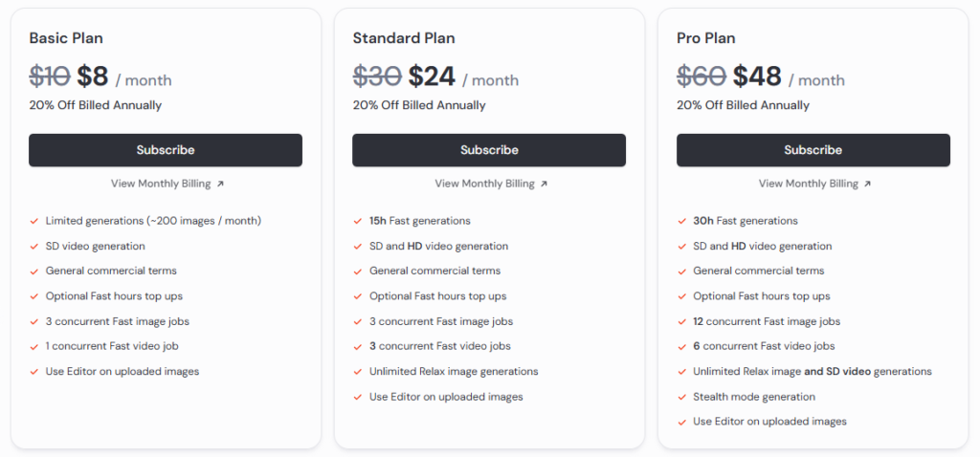
Task: Click the Basic Plan heading
Action: click(66, 38)
